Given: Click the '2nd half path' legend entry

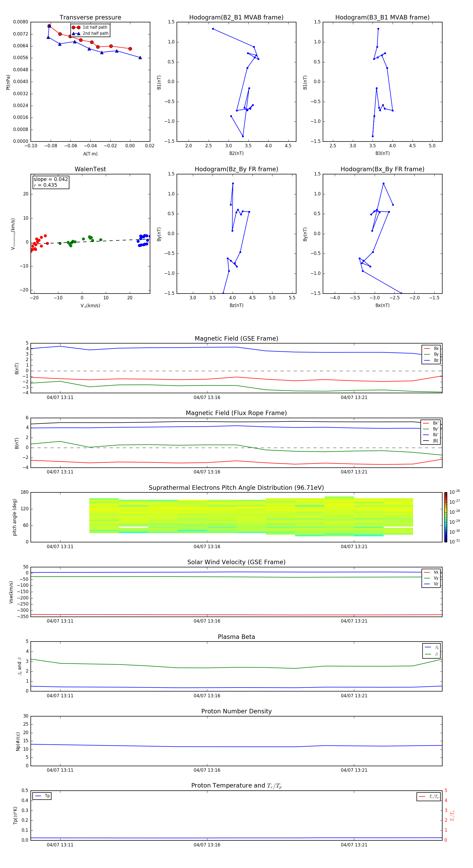Looking at the screenshot, I should [x=90, y=33].
